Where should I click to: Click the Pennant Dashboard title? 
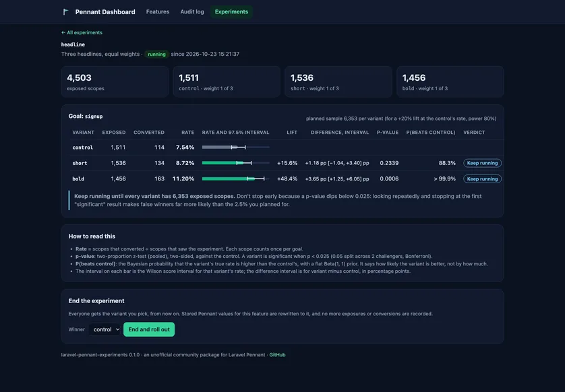tap(105, 12)
